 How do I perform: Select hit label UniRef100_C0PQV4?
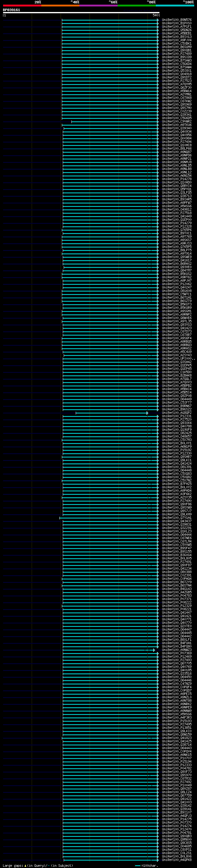pos(177,751)
